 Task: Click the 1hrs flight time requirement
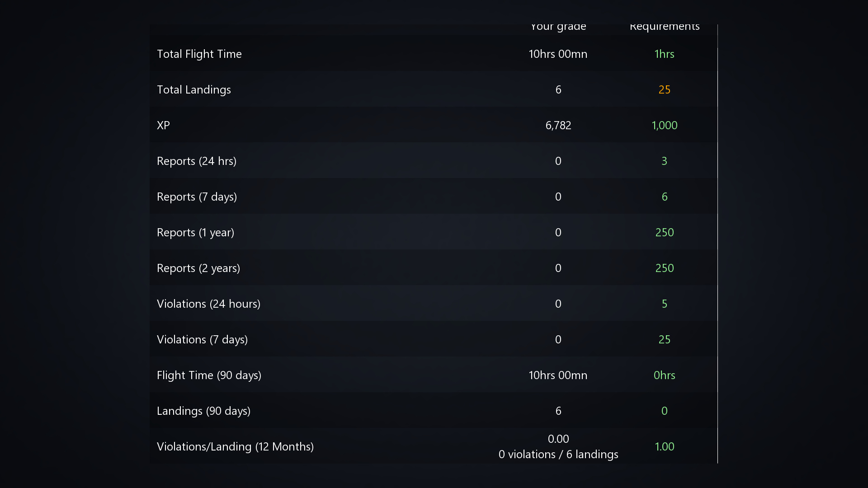[x=664, y=54]
